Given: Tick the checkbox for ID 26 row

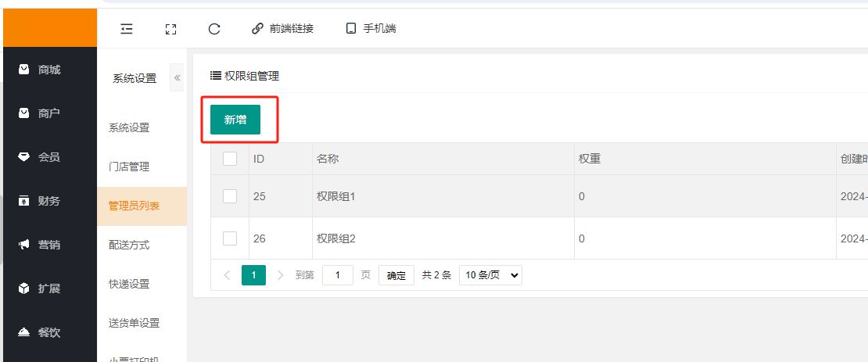Looking at the screenshot, I should pos(230,238).
